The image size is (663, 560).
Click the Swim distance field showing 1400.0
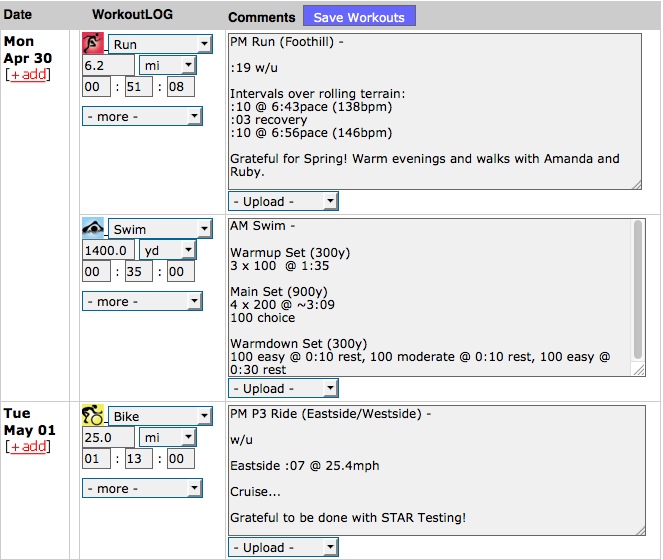pos(108,250)
